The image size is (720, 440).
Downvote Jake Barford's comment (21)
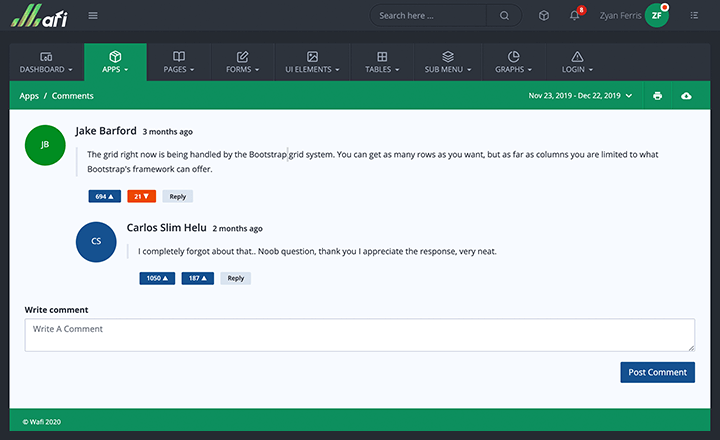141,197
